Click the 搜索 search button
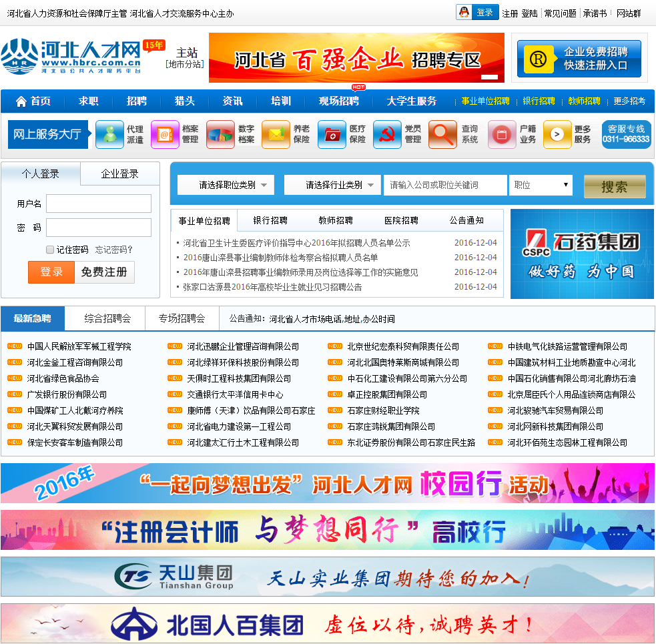 pyautogui.click(x=615, y=186)
